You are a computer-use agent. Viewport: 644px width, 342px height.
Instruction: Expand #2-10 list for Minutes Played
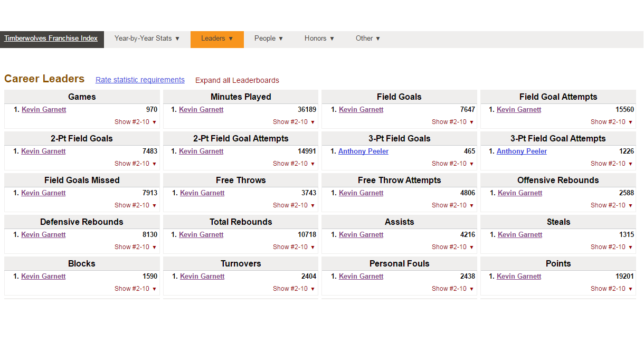[293, 122]
